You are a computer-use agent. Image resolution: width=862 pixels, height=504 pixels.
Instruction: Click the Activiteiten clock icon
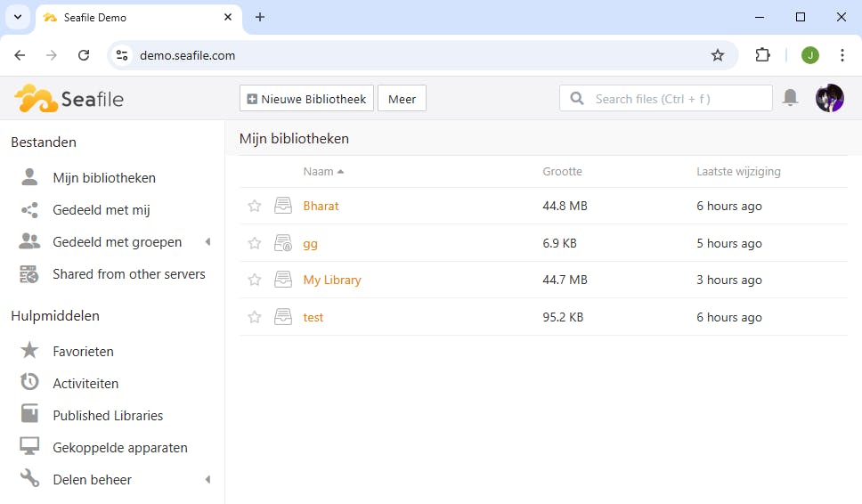click(30, 383)
